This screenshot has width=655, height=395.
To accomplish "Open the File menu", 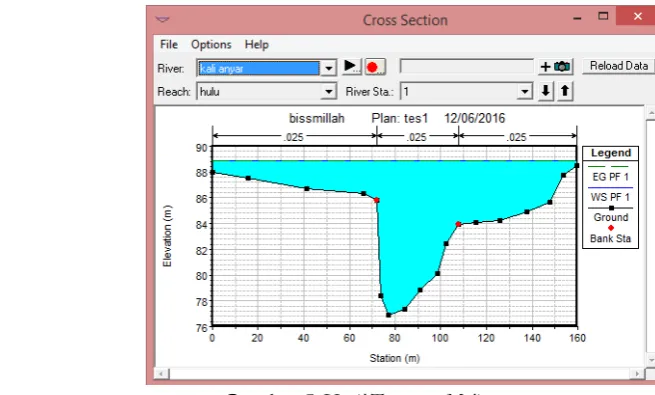I will [x=169, y=44].
